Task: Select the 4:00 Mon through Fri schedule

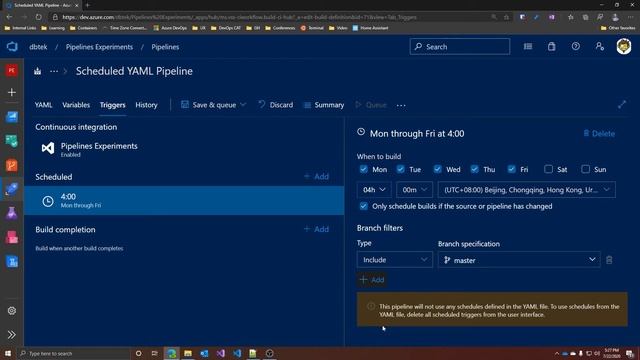Action: coord(184,200)
